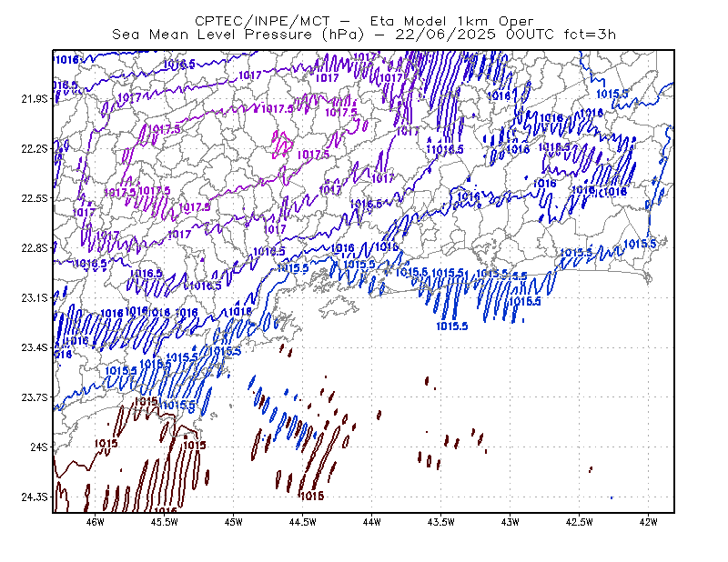This screenshot has height=562, width=728.
Task: Pick the 44.5W longitude axis label
Action: pyautogui.click(x=303, y=522)
